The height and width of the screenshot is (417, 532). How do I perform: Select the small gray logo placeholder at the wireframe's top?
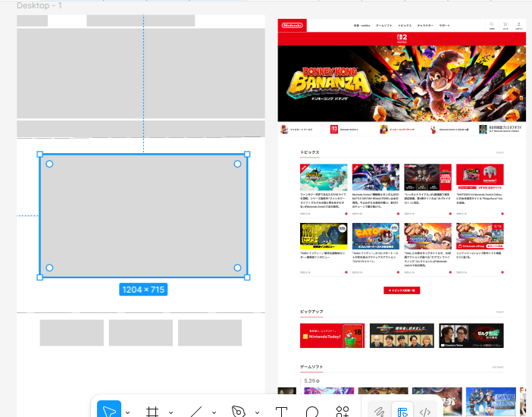coord(33,20)
